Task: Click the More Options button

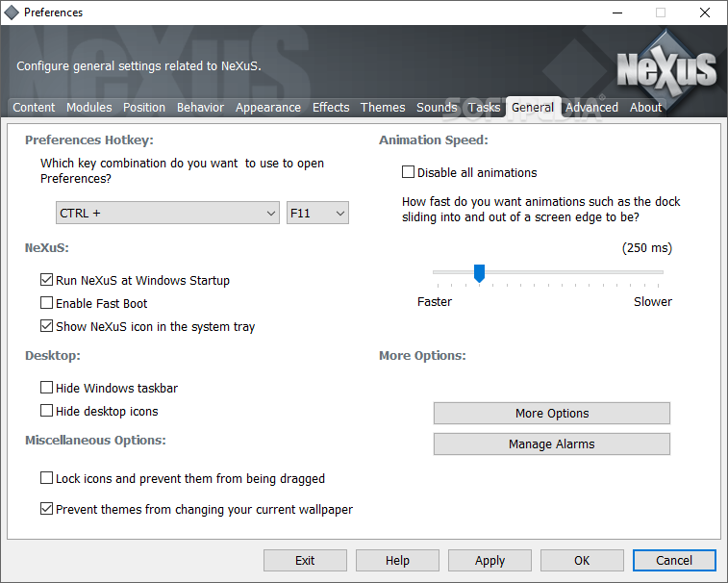Action: coord(552,414)
